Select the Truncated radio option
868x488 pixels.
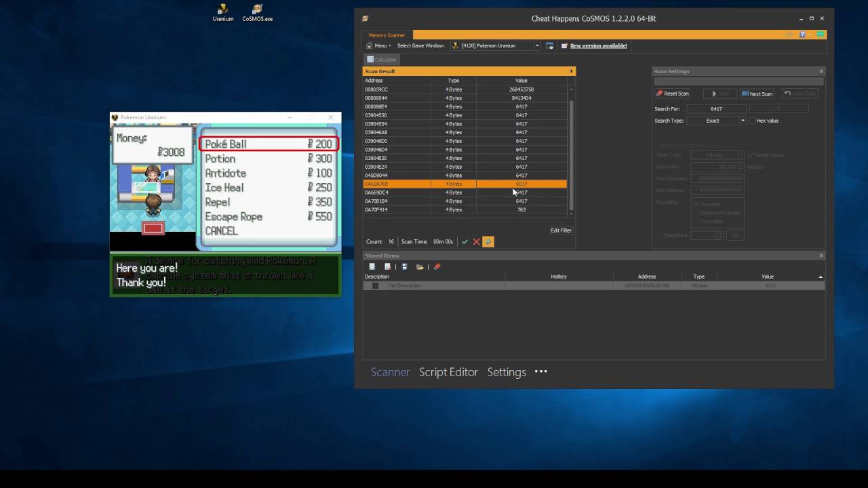click(x=696, y=221)
